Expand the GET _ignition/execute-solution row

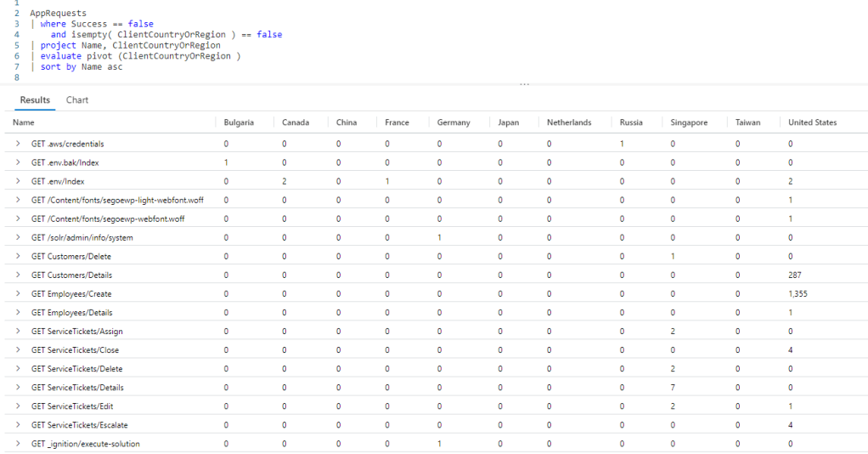point(18,443)
